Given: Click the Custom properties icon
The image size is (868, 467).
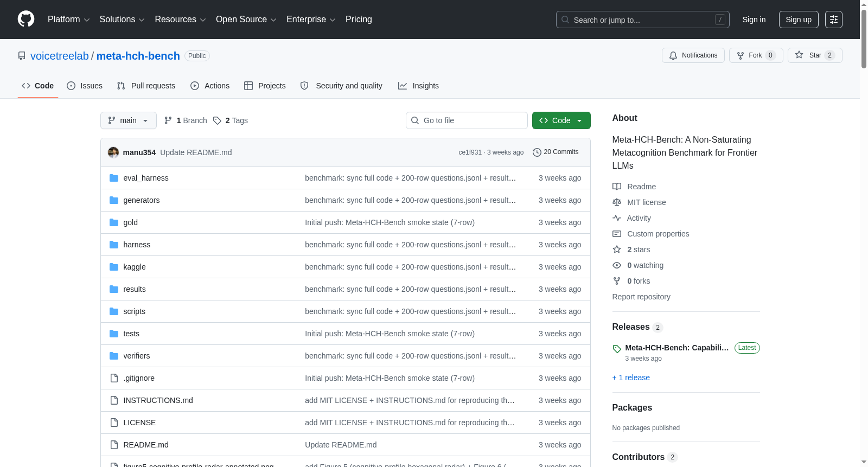Looking at the screenshot, I should pyautogui.click(x=617, y=234).
